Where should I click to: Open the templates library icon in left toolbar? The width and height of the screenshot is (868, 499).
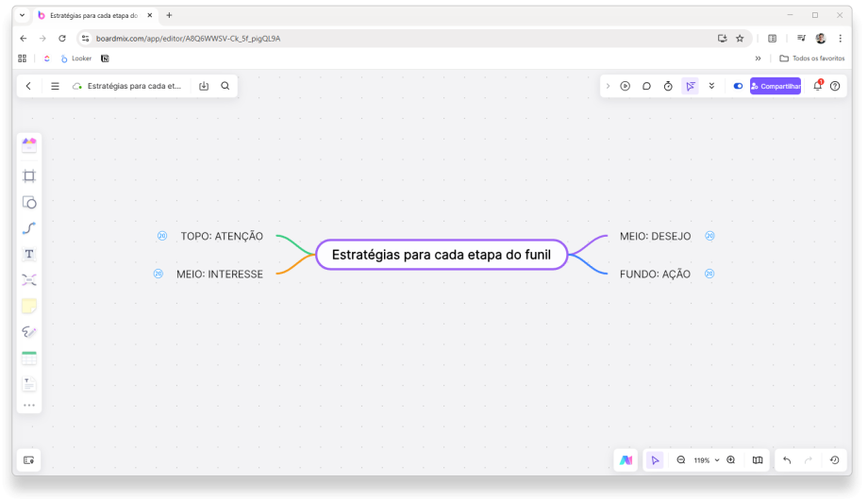click(29, 145)
